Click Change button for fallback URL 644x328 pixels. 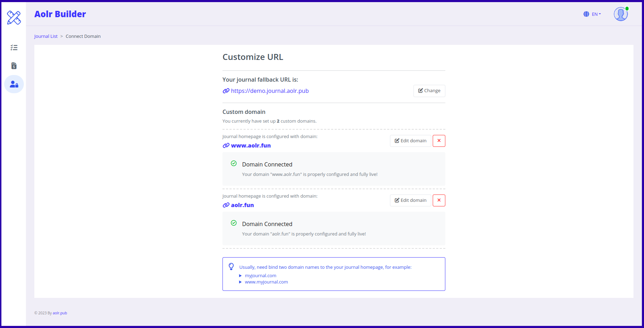pos(429,91)
